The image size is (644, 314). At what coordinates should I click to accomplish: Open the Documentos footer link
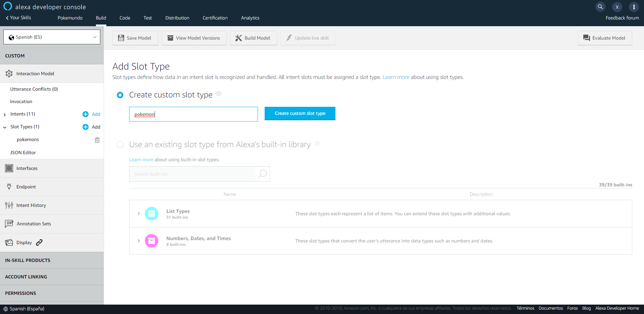[551, 308]
